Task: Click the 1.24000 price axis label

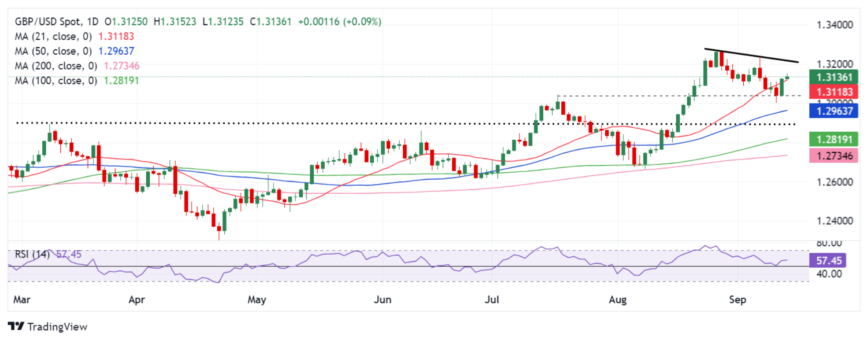Action: pyautogui.click(x=835, y=221)
